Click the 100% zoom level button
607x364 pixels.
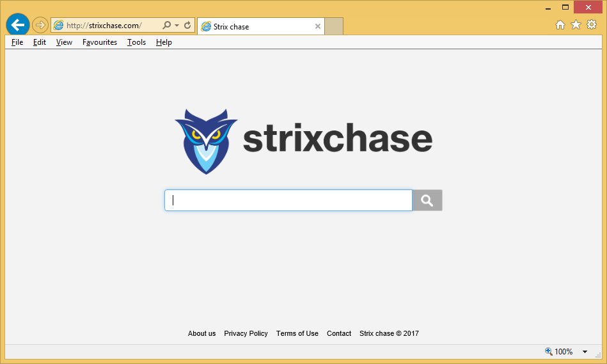[x=559, y=352]
